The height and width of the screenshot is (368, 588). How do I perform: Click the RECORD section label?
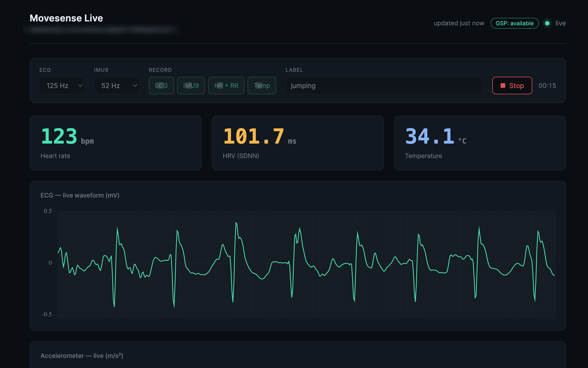(x=160, y=70)
